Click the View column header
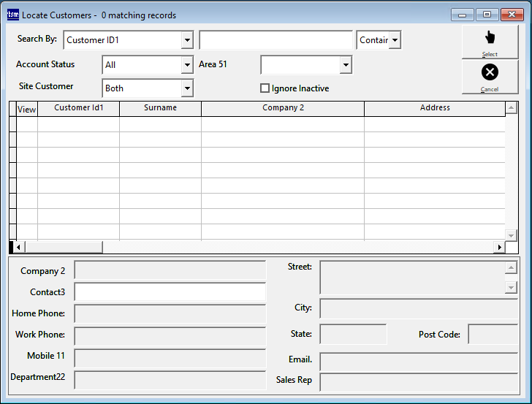The height and width of the screenshot is (404, 532). (26, 110)
